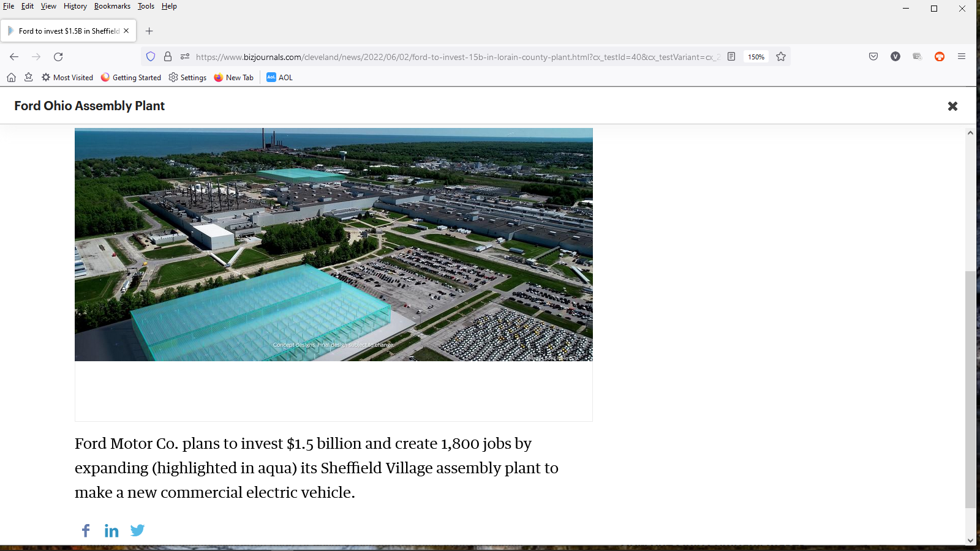Click the Ford plant aerial photo
Screen dimensions: 980x551
(x=334, y=245)
